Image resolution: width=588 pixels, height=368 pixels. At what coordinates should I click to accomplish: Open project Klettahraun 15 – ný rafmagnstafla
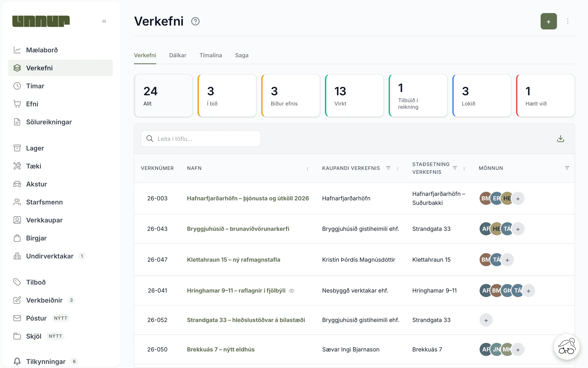point(234,260)
